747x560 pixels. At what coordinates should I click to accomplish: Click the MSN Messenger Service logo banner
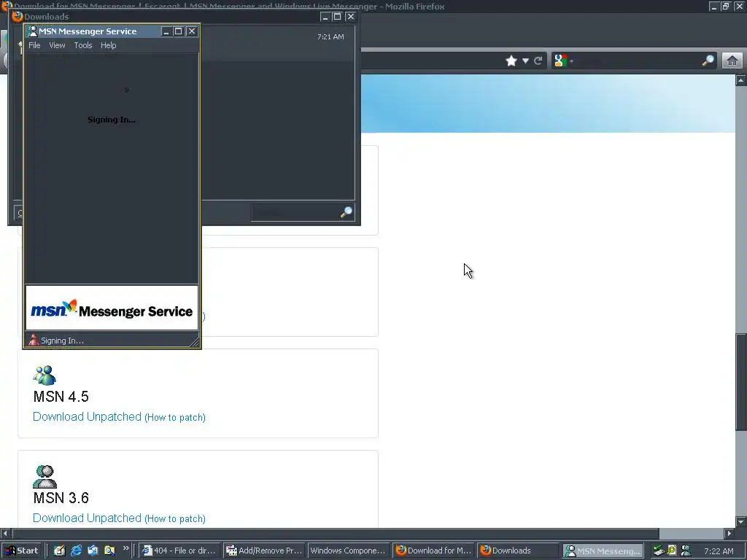pyautogui.click(x=112, y=308)
